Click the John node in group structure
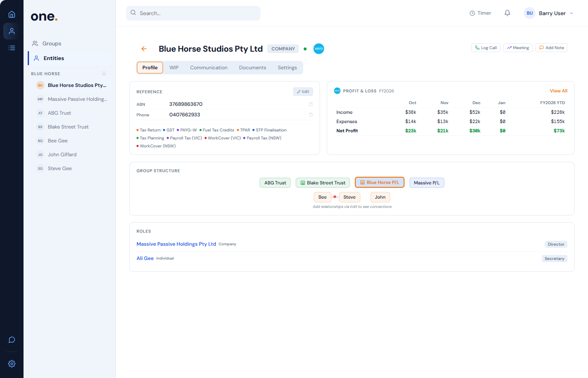 click(x=380, y=197)
